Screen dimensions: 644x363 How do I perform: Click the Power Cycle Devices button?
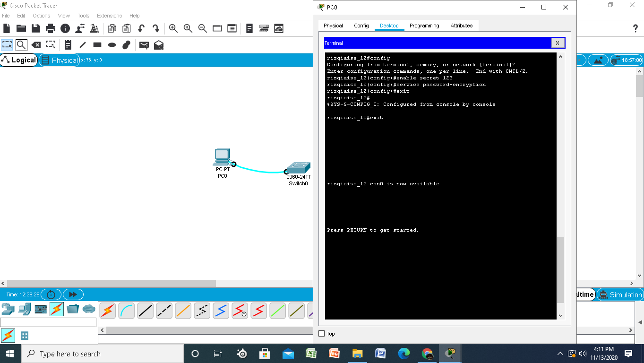pyautogui.click(x=51, y=294)
